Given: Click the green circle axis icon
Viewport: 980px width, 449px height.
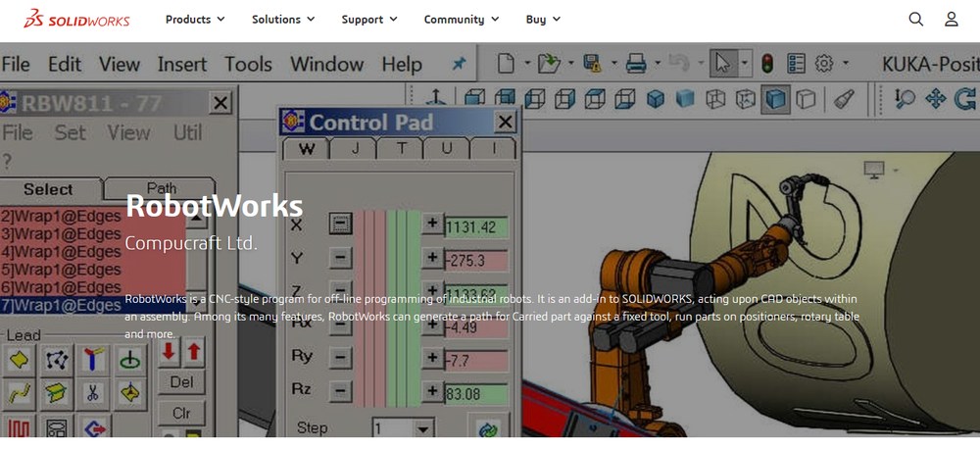Looking at the screenshot, I should [130, 360].
